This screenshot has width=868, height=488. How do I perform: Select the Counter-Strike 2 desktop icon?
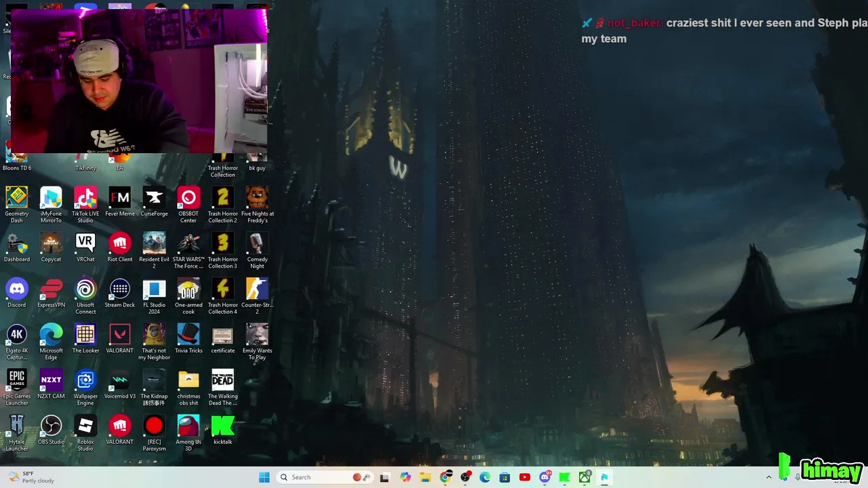pos(257,296)
